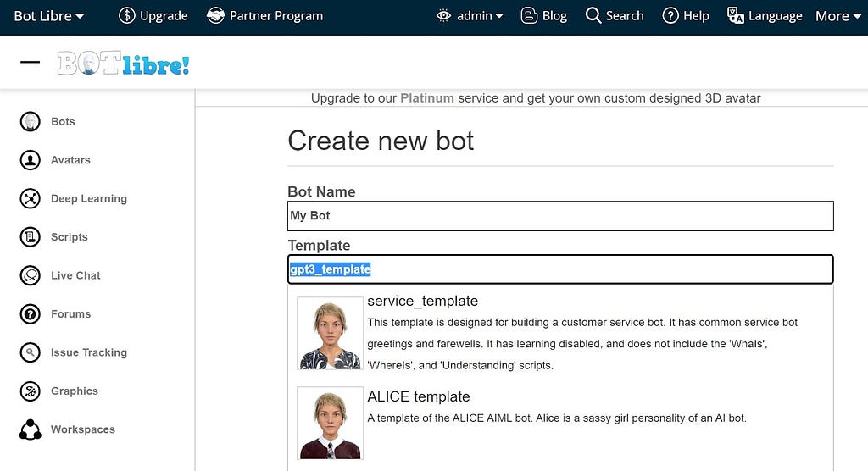868x471 pixels.
Task: Open Workspaces in the sidebar
Action: [82, 429]
